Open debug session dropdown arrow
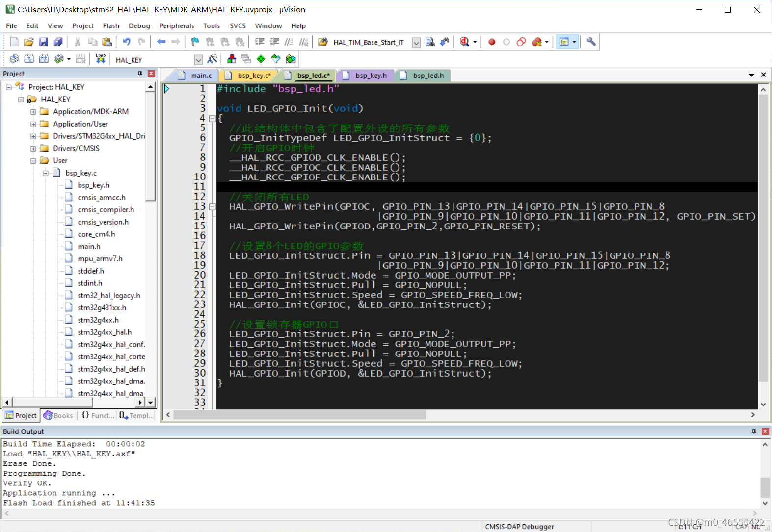 (x=475, y=42)
